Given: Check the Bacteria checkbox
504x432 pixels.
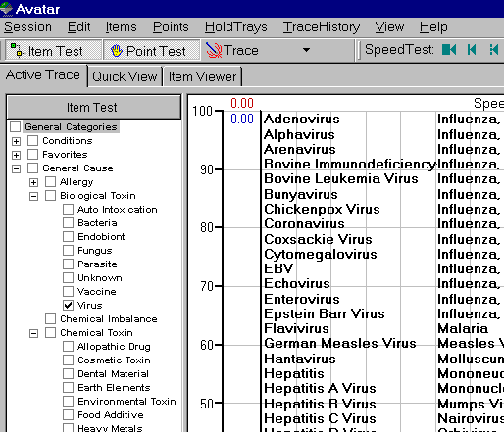Looking at the screenshot, I should pos(68,222).
